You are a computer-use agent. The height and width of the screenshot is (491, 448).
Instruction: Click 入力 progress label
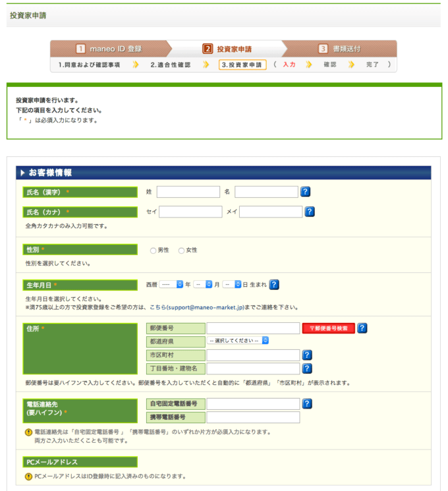[289, 65]
